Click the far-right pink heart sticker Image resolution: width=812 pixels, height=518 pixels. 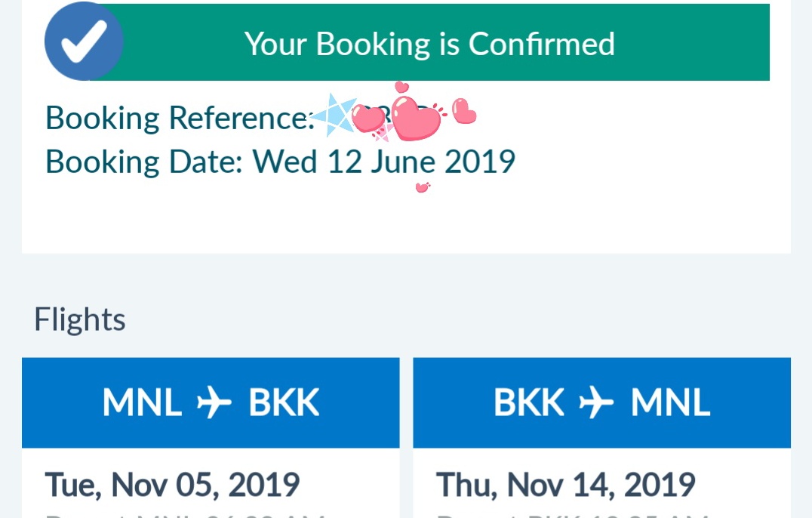pyautogui.click(x=463, y=111)
